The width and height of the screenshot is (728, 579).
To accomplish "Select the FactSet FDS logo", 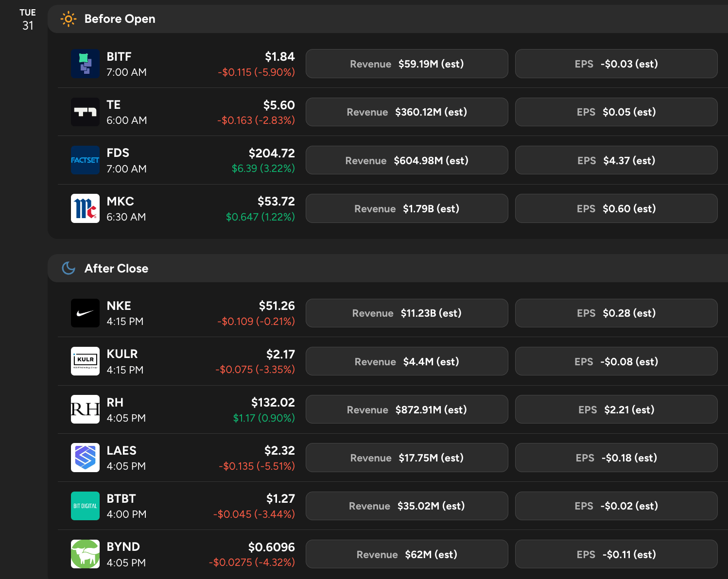I will point(85,160).
